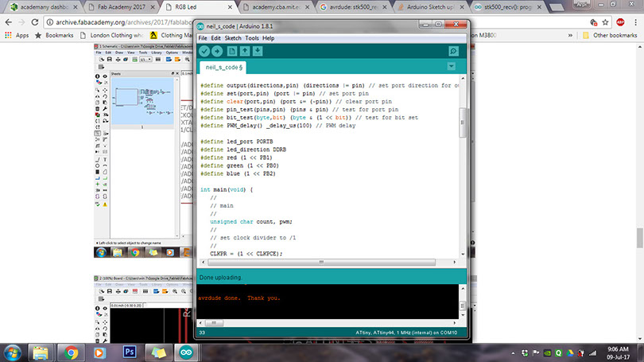This screenshot has height=362, width=644.
Task: Open the Edit menu in Arduino
Action: pos(215,38)
